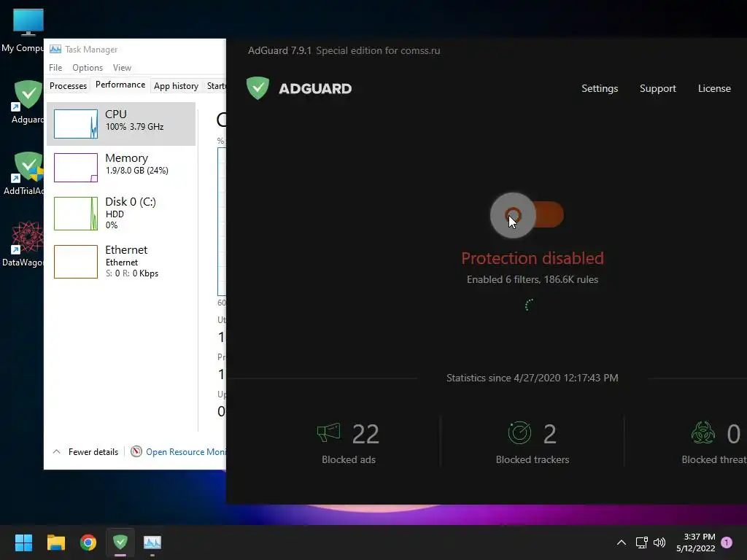Open the AddTrialAc desktop shortcut

[24, 174]
